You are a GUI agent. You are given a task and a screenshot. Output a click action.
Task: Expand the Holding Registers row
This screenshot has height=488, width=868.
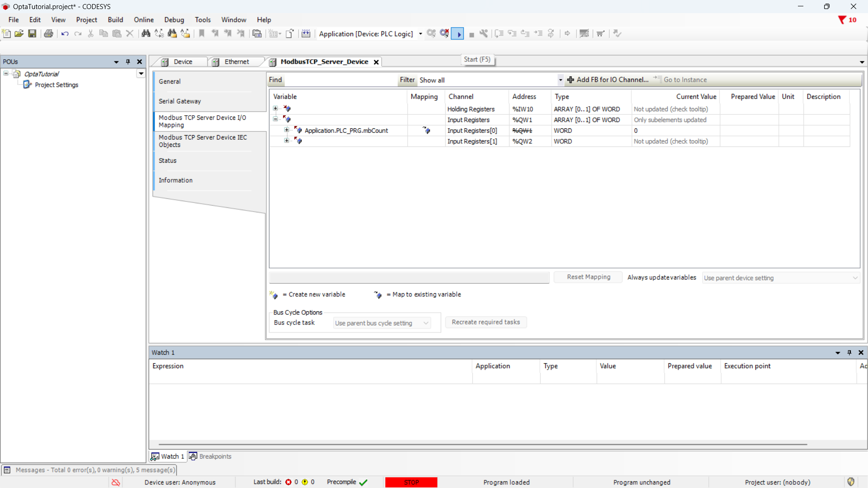tap(275, 109)
